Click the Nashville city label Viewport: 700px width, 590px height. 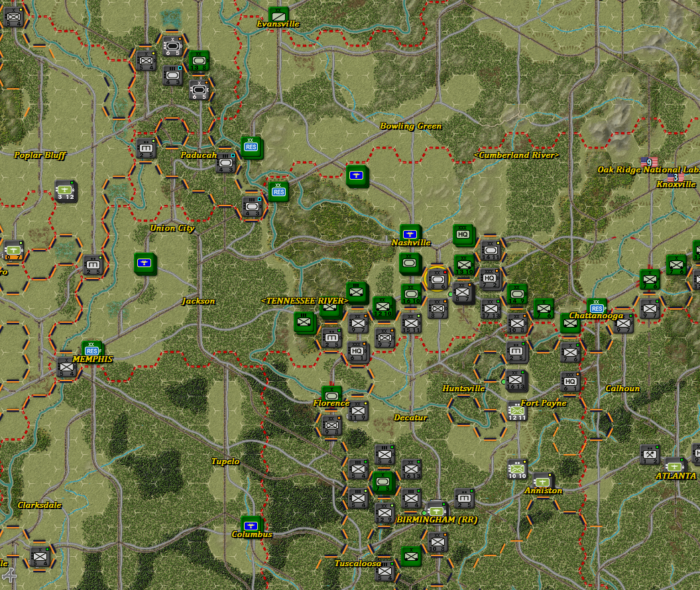(x=411, y=243)
